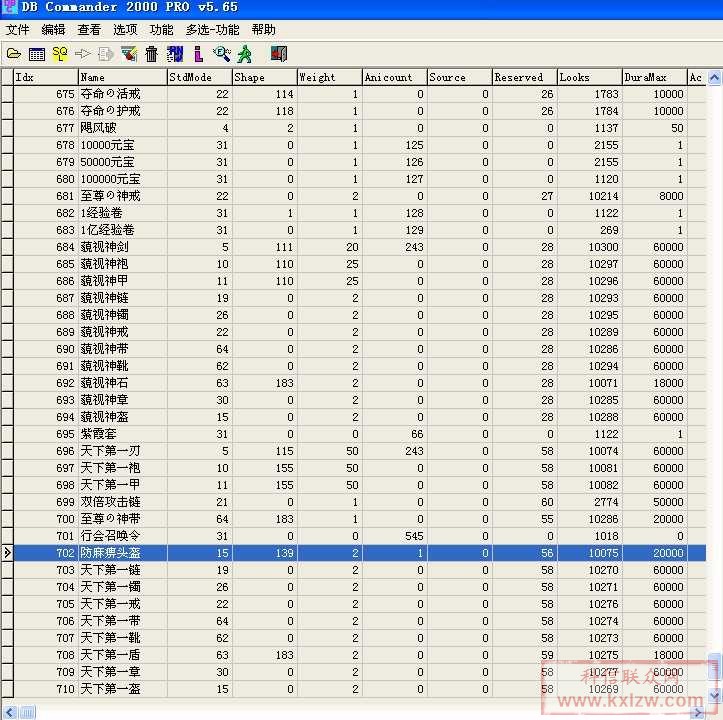Screen dimensions: 723x720
Task: Click the Reserved column header
Action: pyautogui.click(x=525, y=77)
